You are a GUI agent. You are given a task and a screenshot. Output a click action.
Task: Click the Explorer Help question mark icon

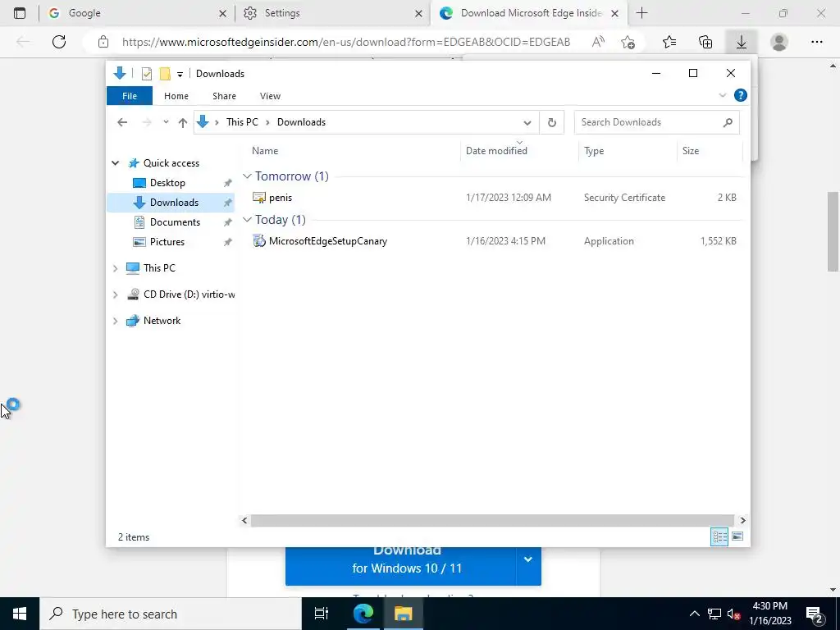(x=741, y=95)
